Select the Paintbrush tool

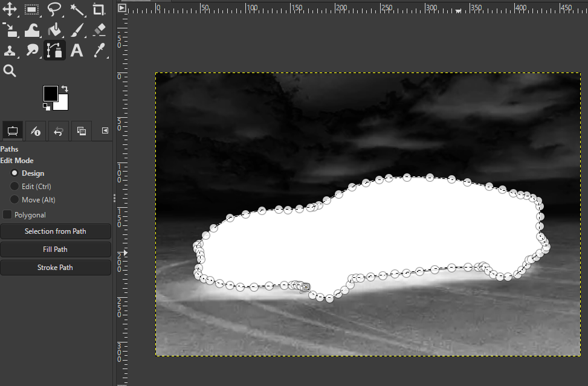[77, 30]
